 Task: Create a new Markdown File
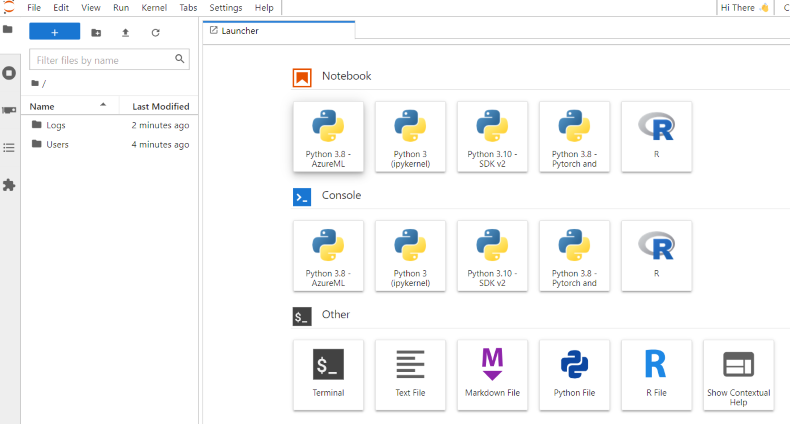[492, 374]
